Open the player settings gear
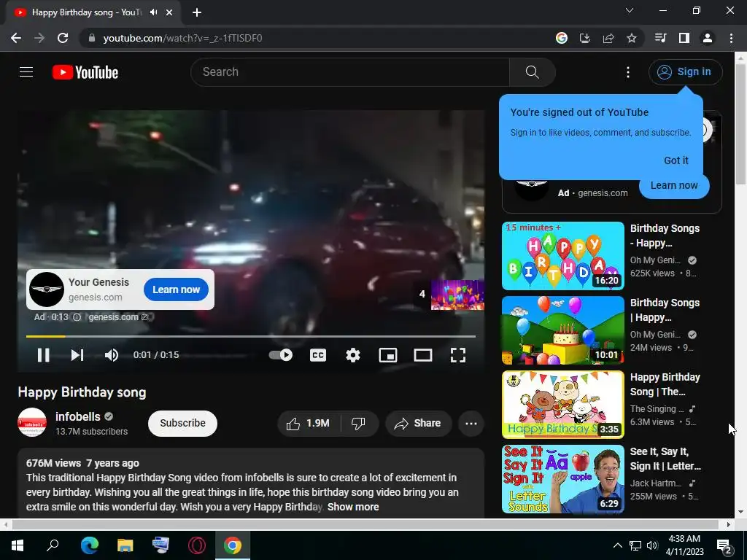Screen dimensions: 747x560 (353, 355)
